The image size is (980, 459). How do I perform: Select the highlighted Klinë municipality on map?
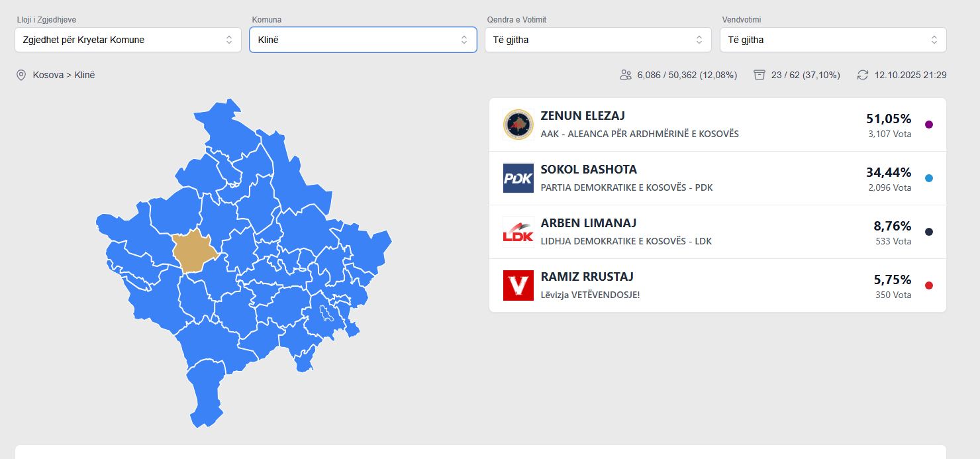tap(191, 252)
